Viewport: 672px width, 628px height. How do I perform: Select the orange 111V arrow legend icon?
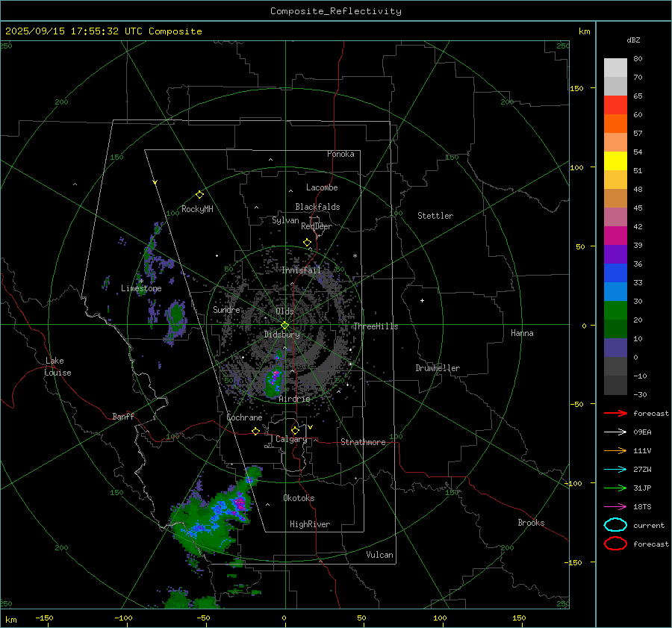(x=615, y=450)
